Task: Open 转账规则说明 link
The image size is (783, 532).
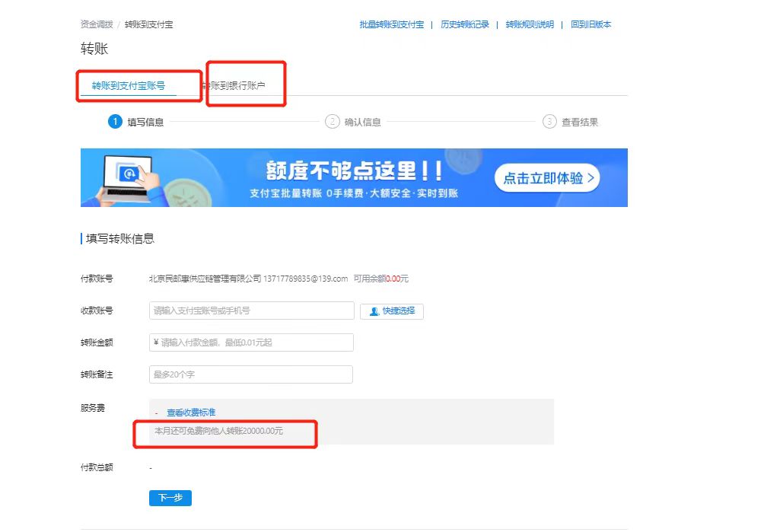Action: click(x=530, y=24)
